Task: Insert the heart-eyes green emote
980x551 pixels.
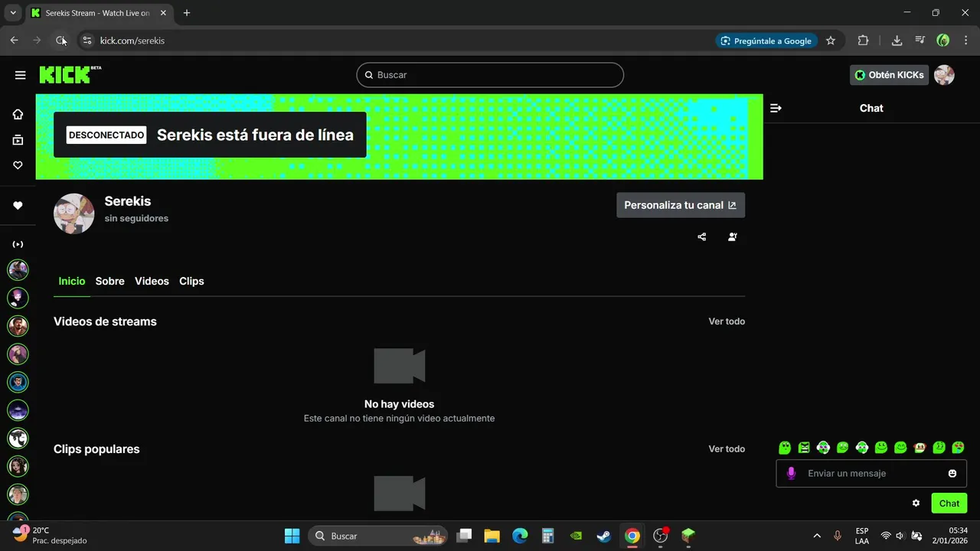Action: pyautogui.click(x=958, y=448)
